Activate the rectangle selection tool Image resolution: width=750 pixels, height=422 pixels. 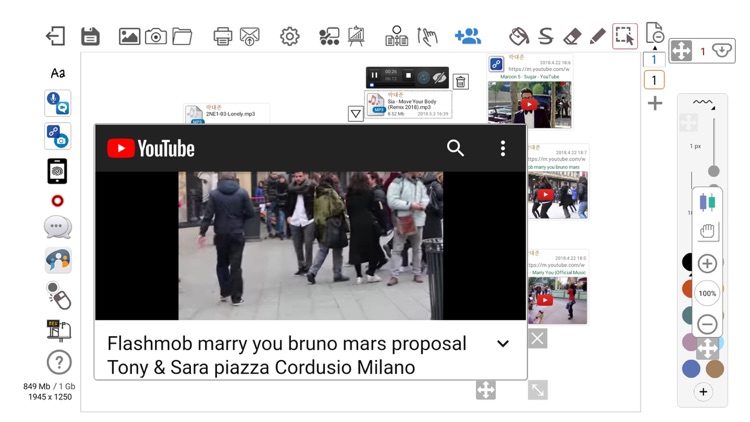[625, 36]
